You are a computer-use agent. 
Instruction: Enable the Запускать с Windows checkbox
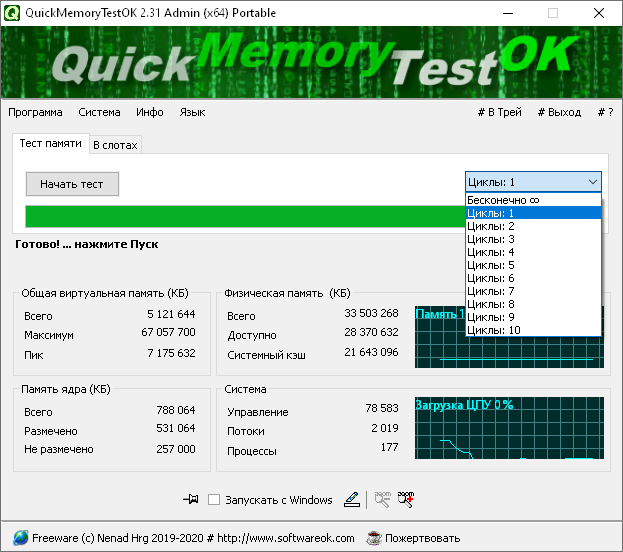pyautogui.click(x=214, y=500)
